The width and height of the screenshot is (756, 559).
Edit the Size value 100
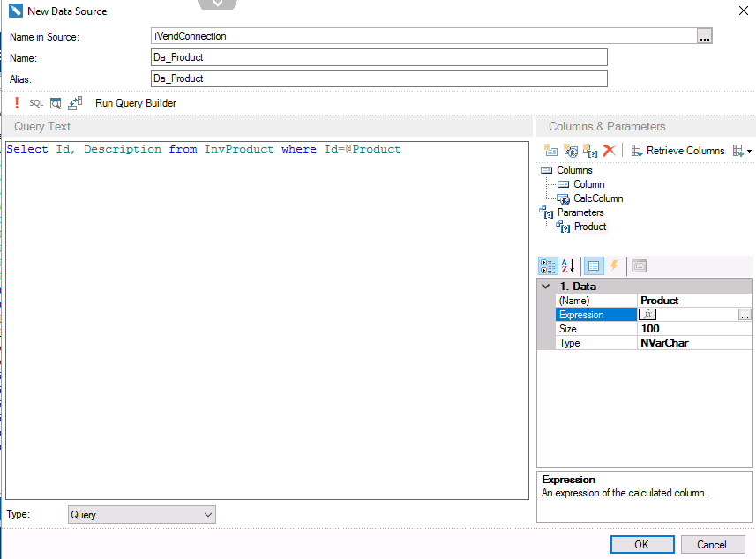694,329
